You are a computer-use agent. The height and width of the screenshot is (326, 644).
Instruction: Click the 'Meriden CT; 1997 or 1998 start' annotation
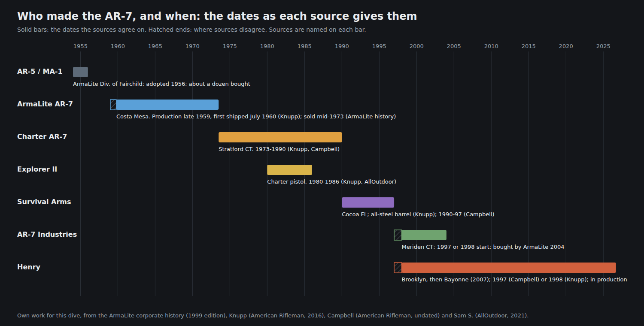click(x=483, y=247)
